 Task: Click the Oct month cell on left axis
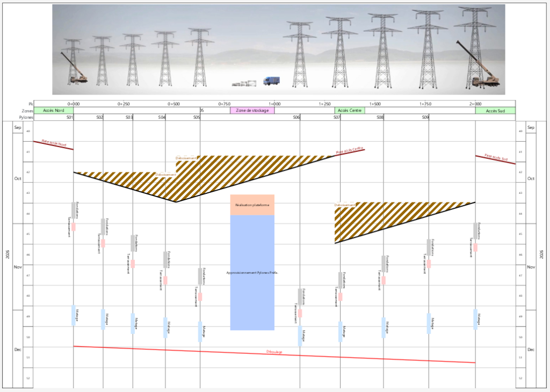point(18,178)
